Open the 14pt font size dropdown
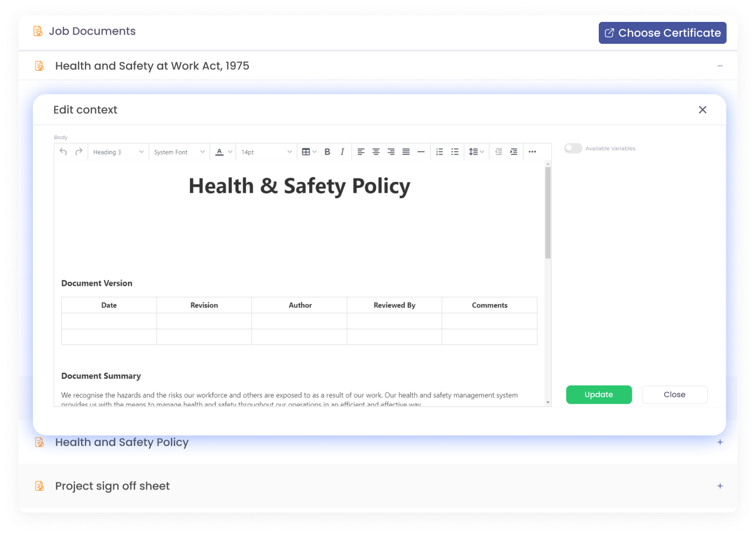The width and height of the screenshot is (756, 535). (266, 152)
